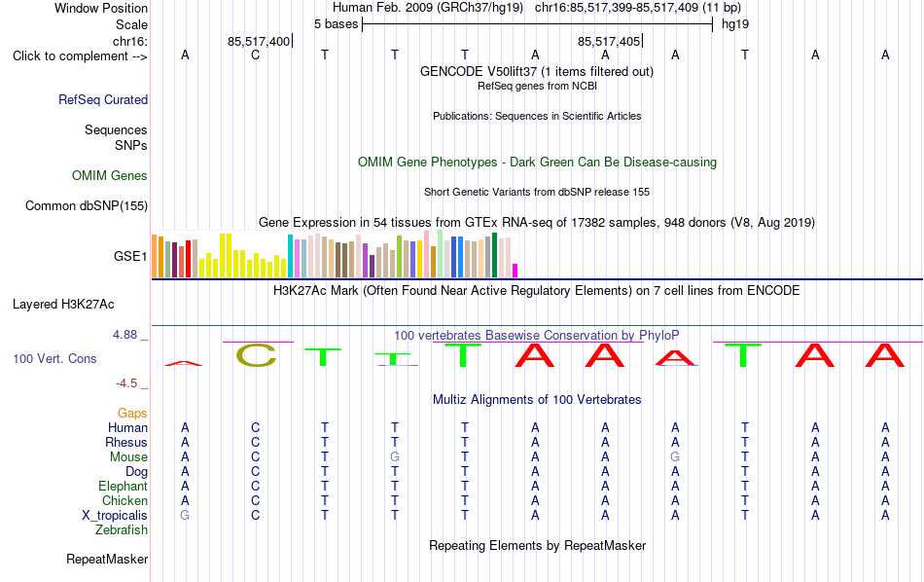Image resolution: width=924 pixels, height=582 pixels.
Task: Open 'Publications: Sequences in Scientific Articles' title
Action: point(537,116)
